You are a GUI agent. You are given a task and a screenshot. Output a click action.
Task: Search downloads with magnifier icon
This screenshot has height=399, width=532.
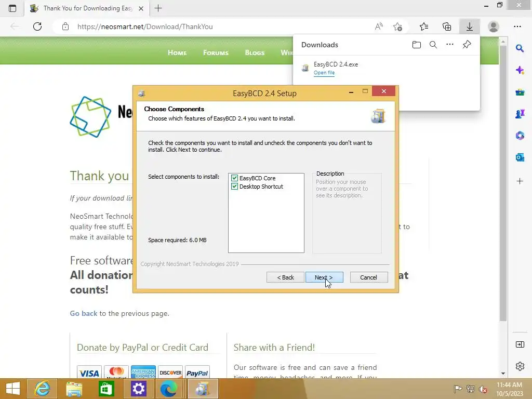[433, 45]
